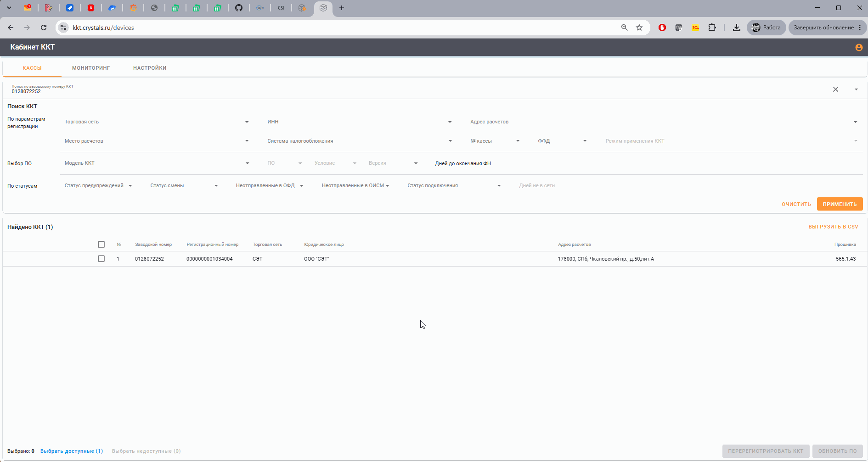Screen dimensions: 868x462
Task: Bookmark this page with the star icon
Action: (x=639, y=28)
